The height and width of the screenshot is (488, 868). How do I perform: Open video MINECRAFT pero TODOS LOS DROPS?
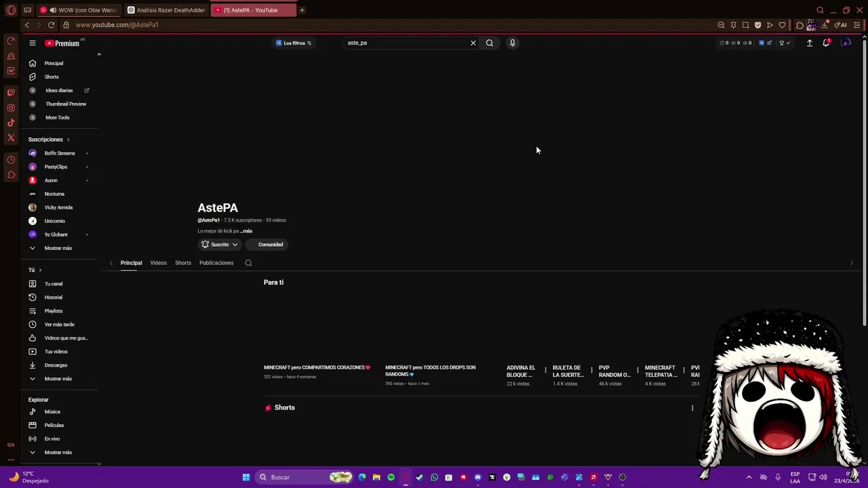(x=431, y=371)
